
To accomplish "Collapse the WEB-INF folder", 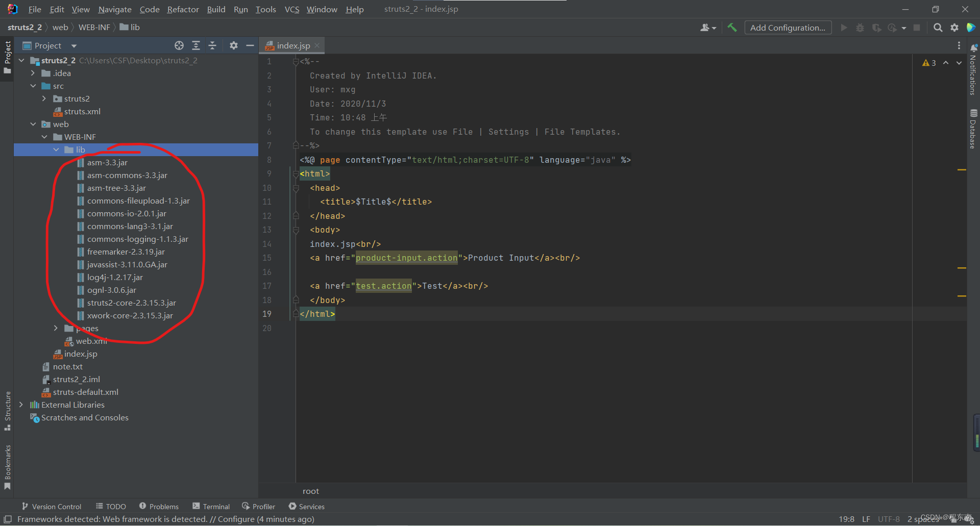I will [x=44, y=137].
